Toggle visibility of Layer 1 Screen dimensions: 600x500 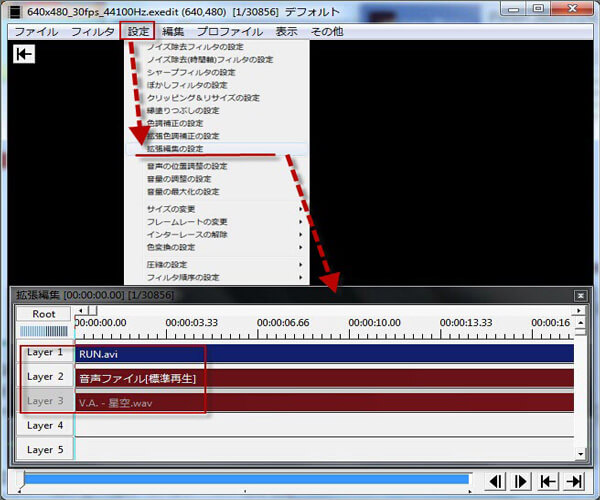44,353
